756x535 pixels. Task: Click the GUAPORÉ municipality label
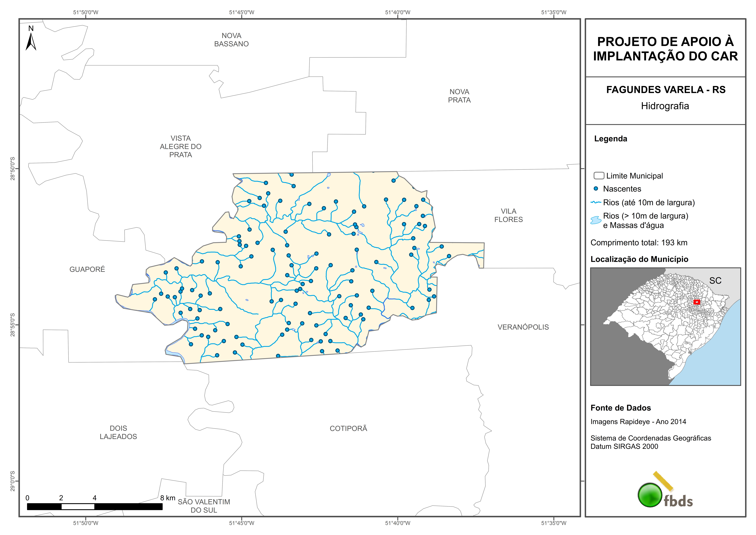[87, 269]
